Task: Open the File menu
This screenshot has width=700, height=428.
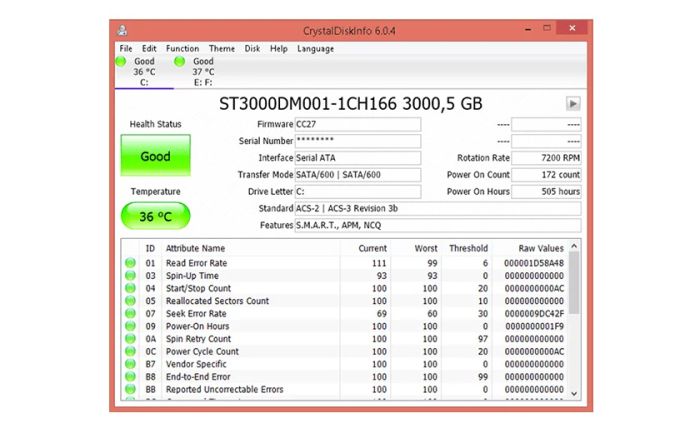Action: point(125,48)
